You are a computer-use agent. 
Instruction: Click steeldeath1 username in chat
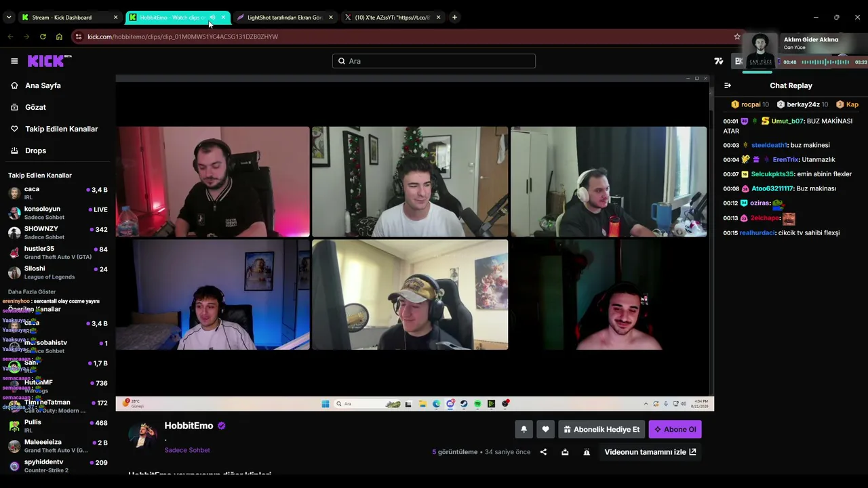coord(770,145)
